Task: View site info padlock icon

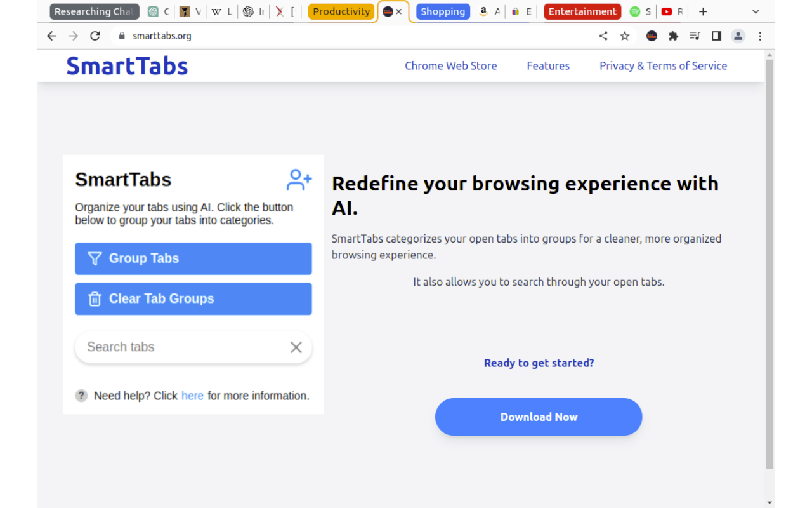Action: [122, 36]
